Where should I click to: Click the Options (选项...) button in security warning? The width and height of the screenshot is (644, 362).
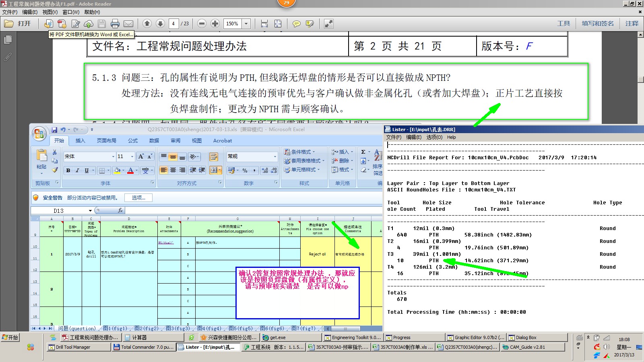click(138, 197)
